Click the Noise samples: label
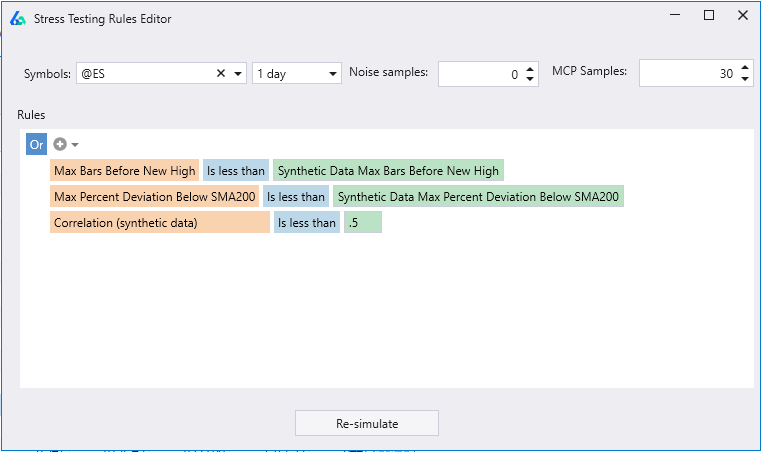762x452 pixels. click(388, 72)
